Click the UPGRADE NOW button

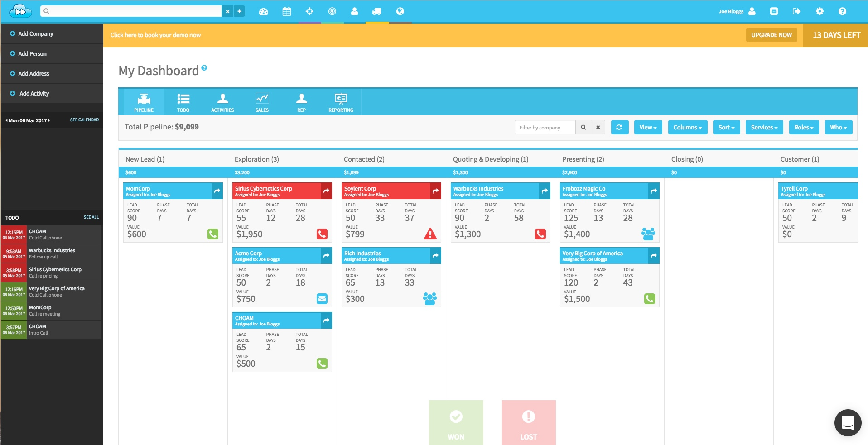coord(771,35)
